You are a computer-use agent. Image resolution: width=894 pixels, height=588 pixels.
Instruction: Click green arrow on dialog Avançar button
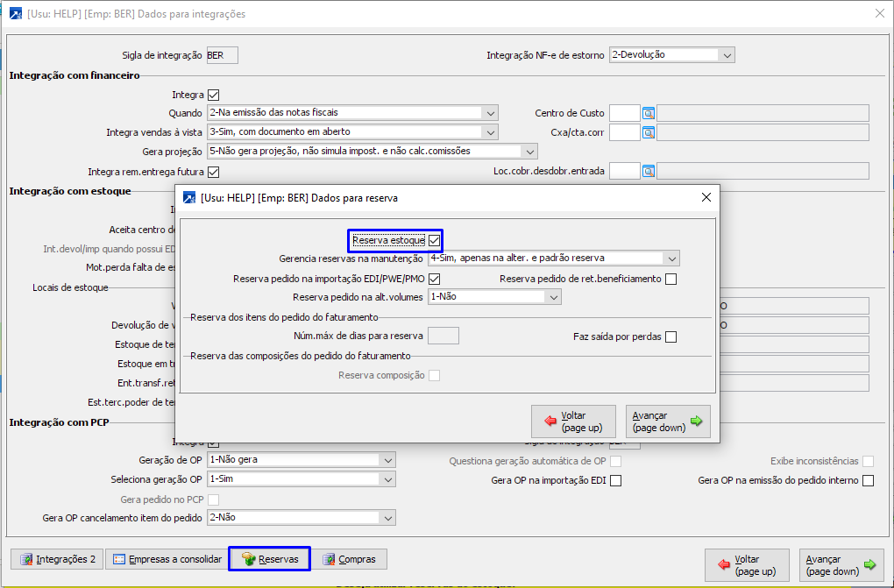point(696,421)
